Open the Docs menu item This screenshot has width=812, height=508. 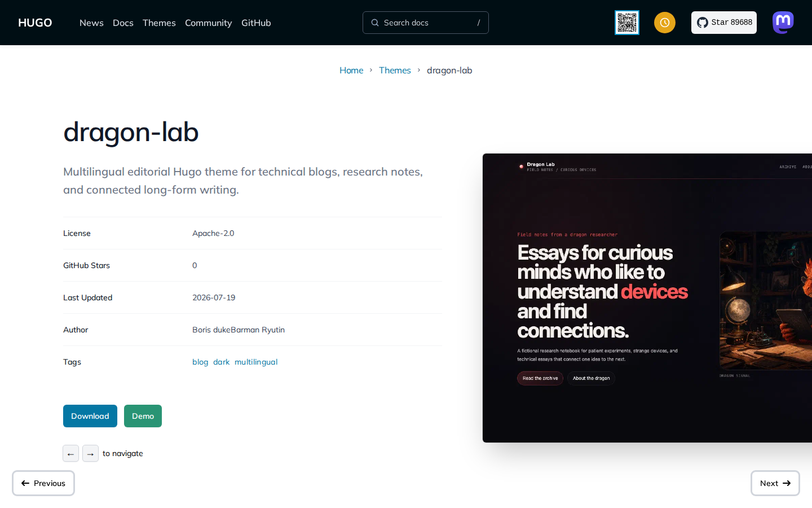123,23
